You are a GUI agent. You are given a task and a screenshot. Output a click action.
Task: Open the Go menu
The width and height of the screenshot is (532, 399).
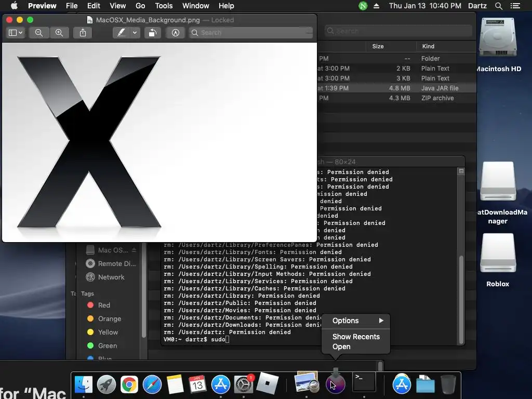coord(140,6)
